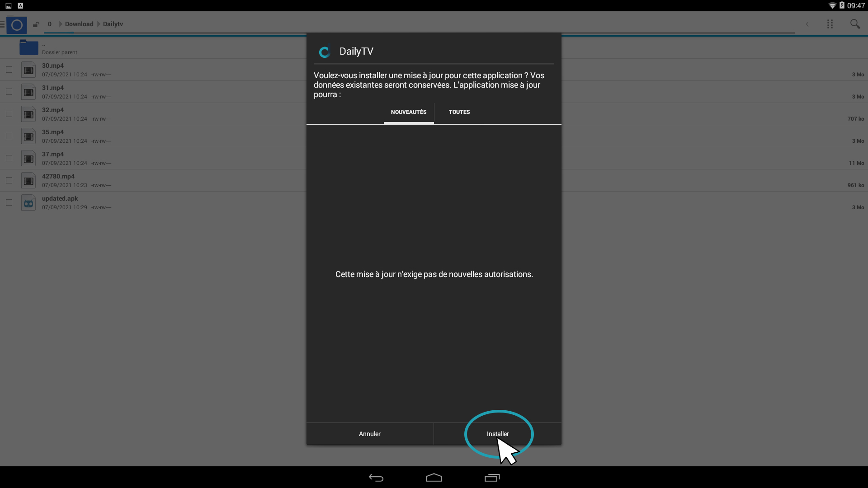Screen dimensions: 868x488
Task: Switch to the NOUVEAUTÉS tab
Action: point(409,112)
